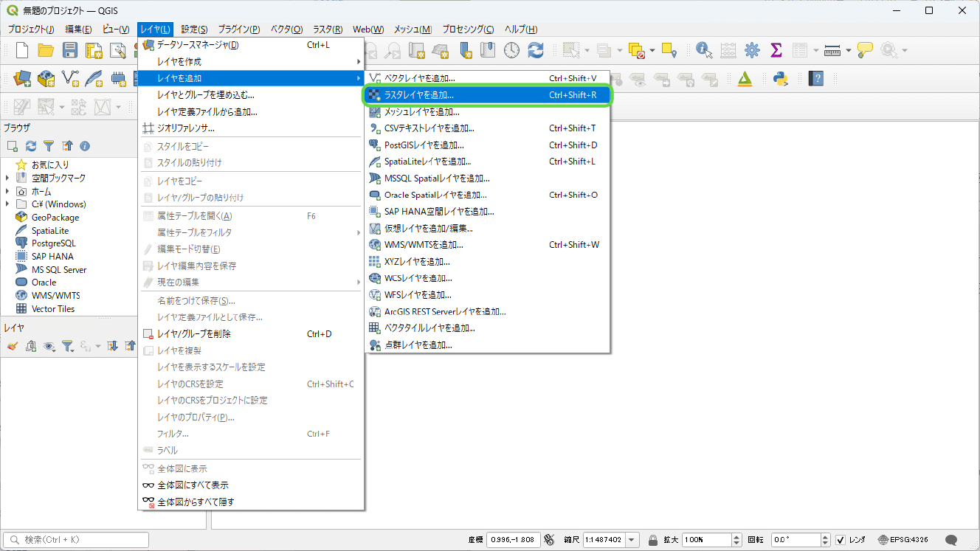This screenshot has width=980, height=551.
Task: Open the scale dropdown in status bar
Action: (x=632, y=540)
